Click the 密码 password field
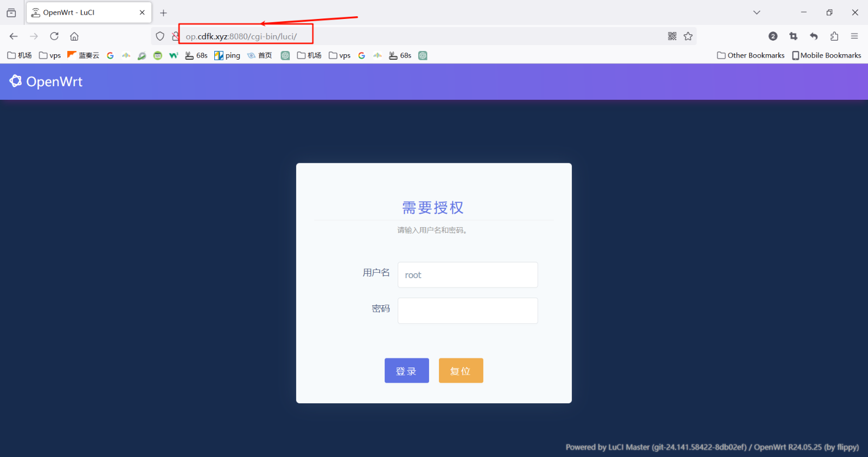The image size is (868, 457). tap(468, 311)
